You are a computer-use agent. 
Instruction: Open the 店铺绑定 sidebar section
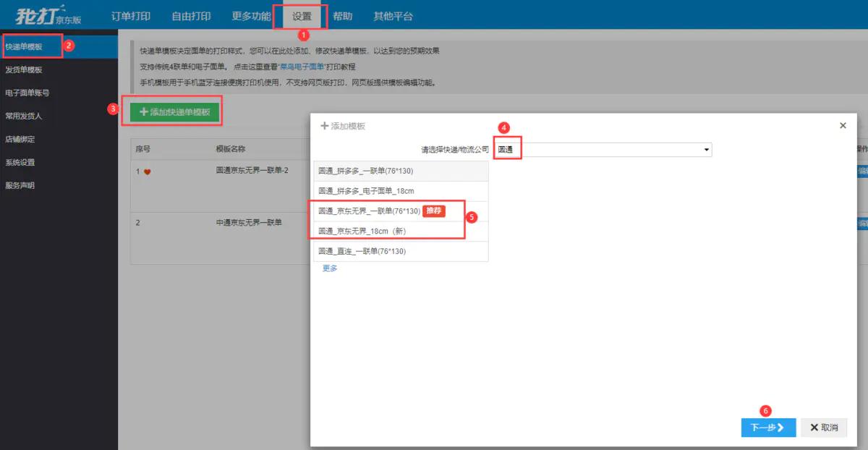(27, 139)
